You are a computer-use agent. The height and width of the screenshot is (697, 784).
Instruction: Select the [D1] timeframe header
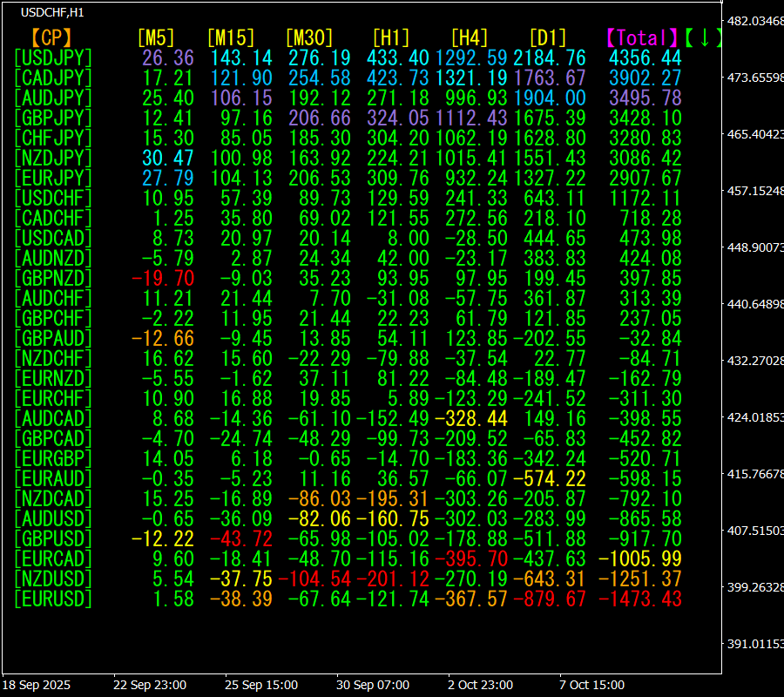pyautogui.click(x=548, y=37)
